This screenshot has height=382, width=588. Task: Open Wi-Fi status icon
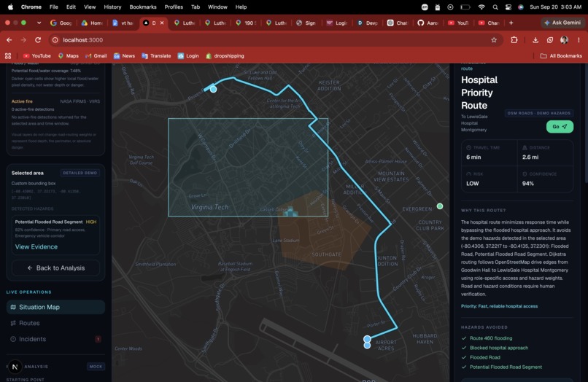(x=481, y=7)
